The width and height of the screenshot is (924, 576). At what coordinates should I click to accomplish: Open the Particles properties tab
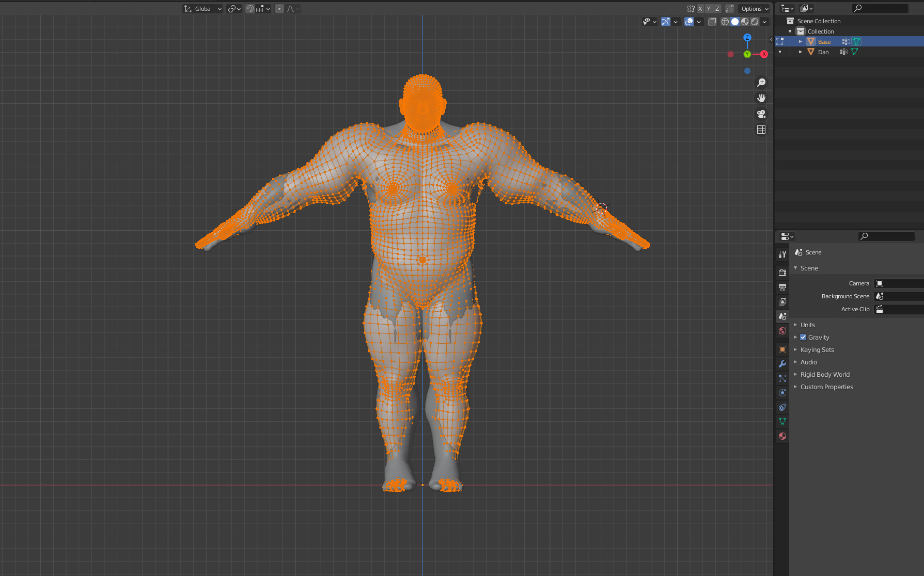(782, 378)
